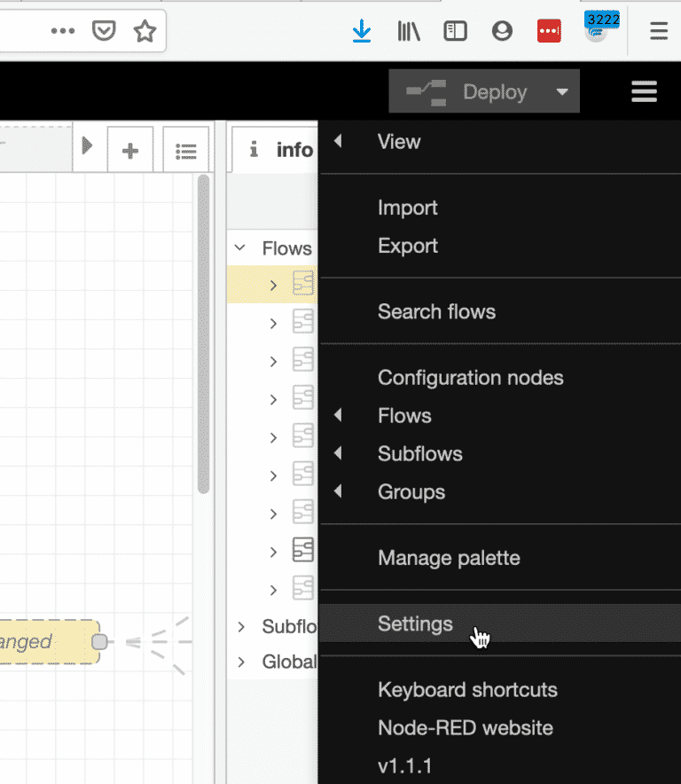Screen dimensions: 681x784
Task: Open the Firefox hamburger menu
Action: (x=659, y=31)
